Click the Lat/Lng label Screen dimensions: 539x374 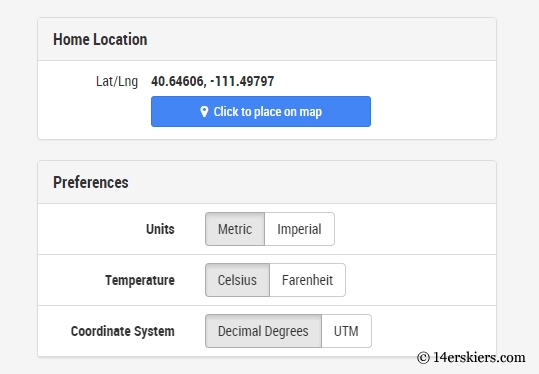(x=117, y=81)
